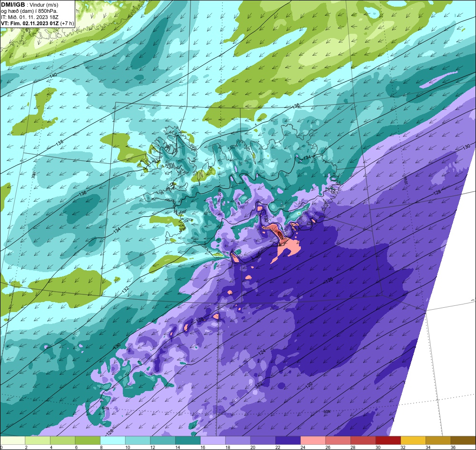The image size is (476, 450).
Task: Pick the olive green 6–8 m/s legend swatch
Action: point(88,440)
